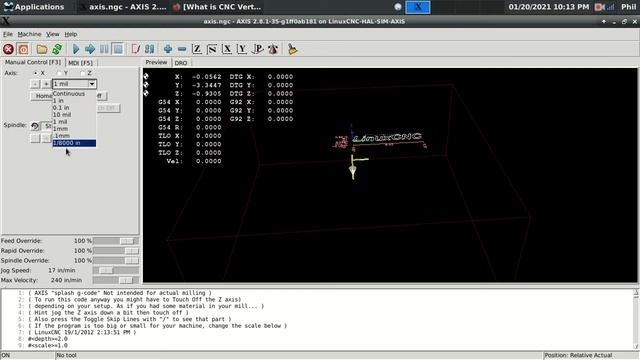Choose 1mm from the jog increment list
The image size is (640, 360).
pyautogui.click(x=74, y=129)
